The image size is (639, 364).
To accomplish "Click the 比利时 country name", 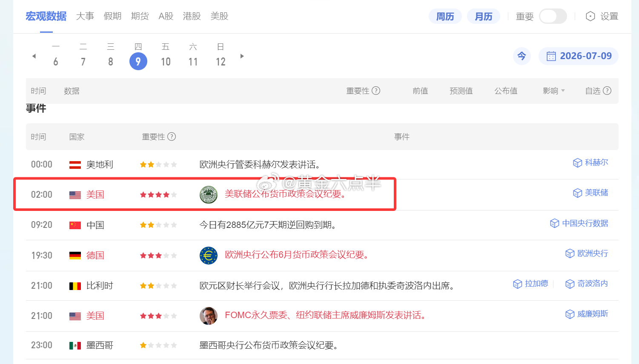I will 100,286.
